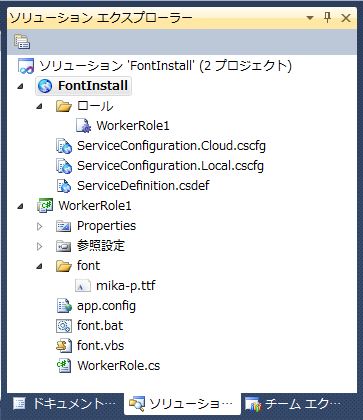Expand the Properties node
Viewport: 363px width, 420px height.
tap(40, 226)
